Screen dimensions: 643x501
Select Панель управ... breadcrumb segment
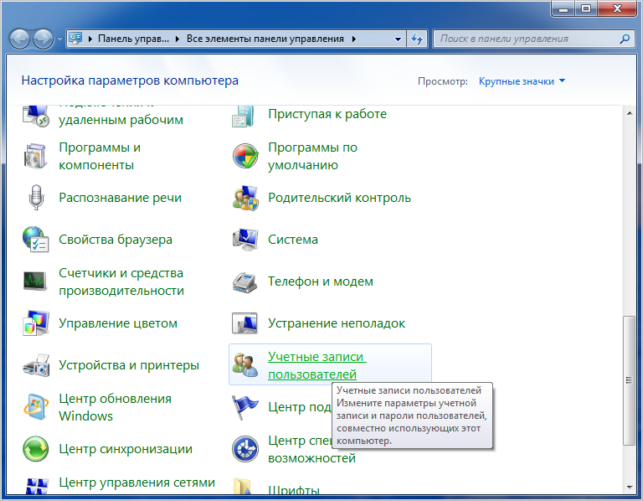click(133, 39)
